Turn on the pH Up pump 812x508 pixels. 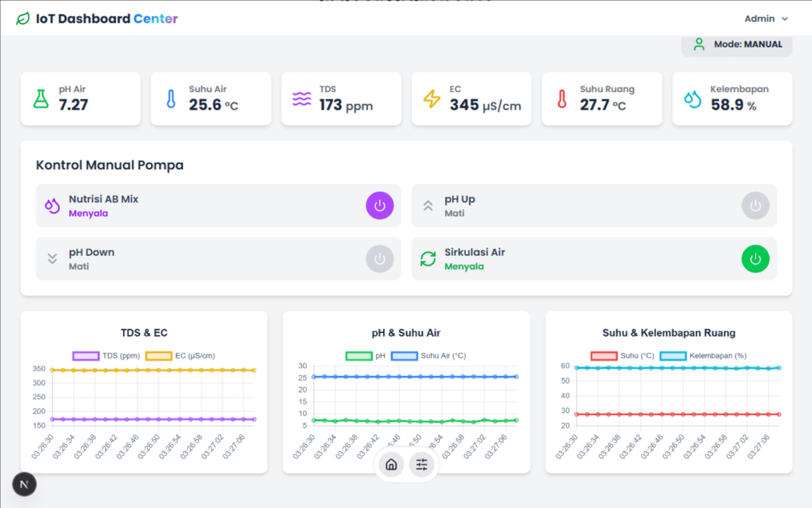tap(755, 206)
